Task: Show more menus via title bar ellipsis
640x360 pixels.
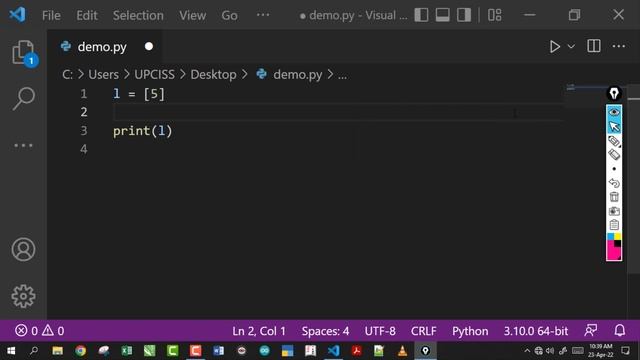Action: tap(263, 15)
